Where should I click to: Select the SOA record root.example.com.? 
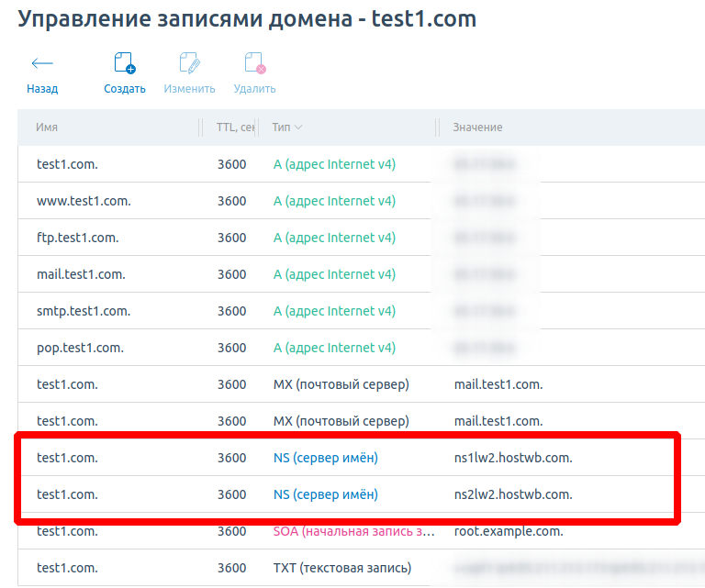[508, 531]
